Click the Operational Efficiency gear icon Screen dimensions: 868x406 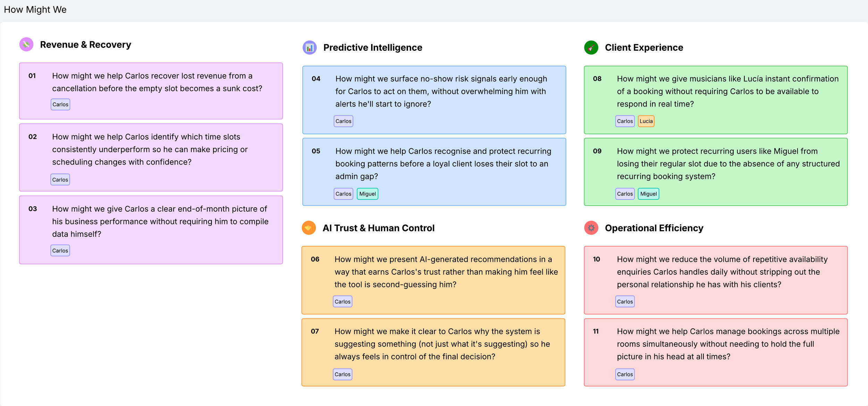point(591,228)
